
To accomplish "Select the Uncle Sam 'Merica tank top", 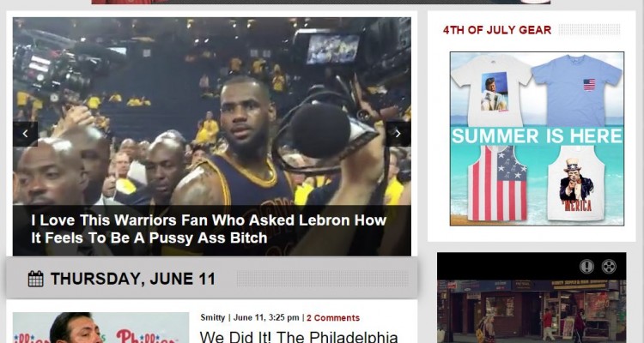I will click(576, 184).
